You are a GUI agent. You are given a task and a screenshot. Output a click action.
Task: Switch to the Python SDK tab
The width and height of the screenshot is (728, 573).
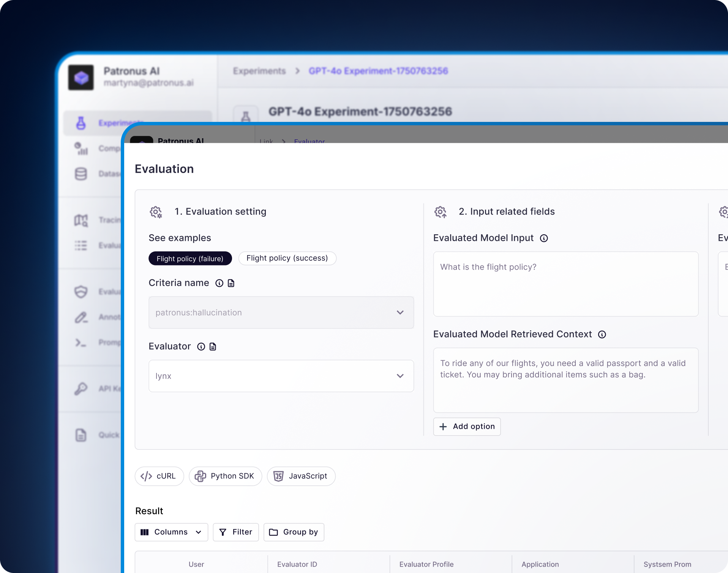[x=225, y=476]
